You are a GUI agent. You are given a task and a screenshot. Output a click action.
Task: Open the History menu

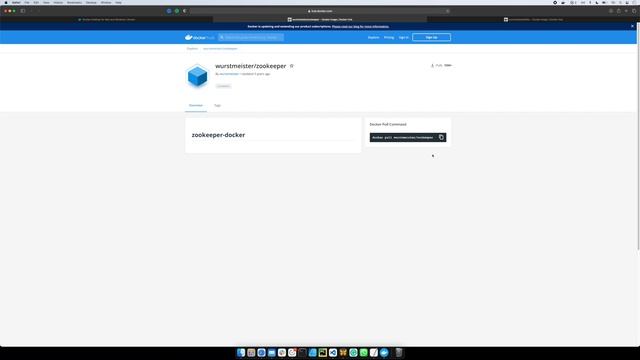click(x=58, y=2)
